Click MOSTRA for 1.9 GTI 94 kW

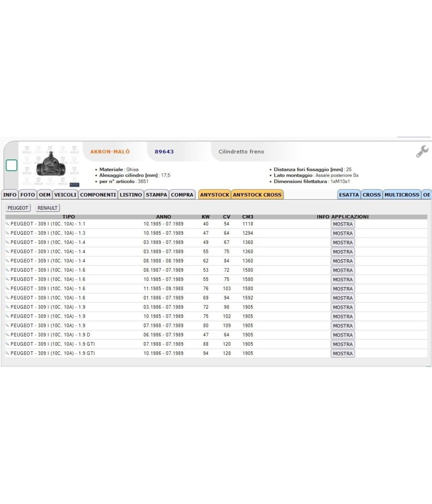(x=343, y=354)
